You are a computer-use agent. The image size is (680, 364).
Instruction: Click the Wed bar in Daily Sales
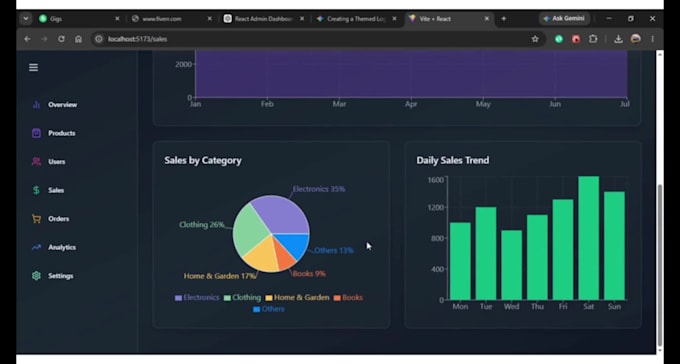511,265
